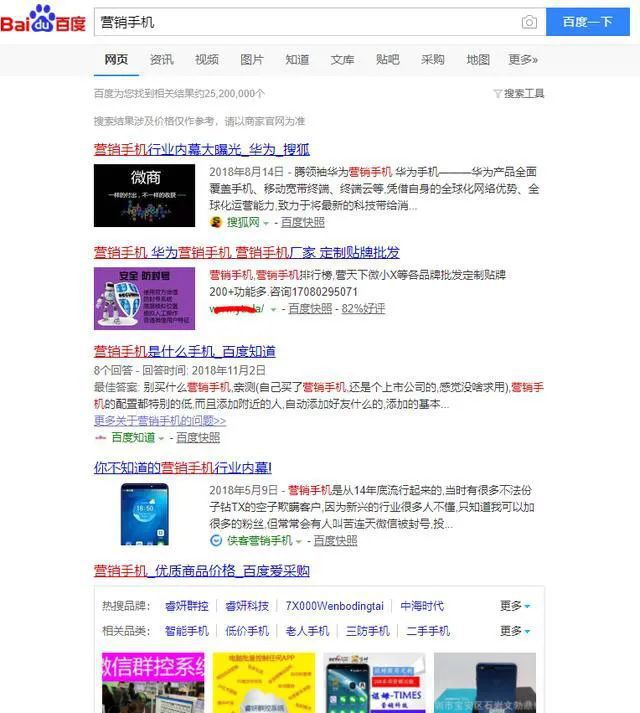The image size is (640, 713).
Task: Open the 微信群控系统 product image
Action: point(153,683)
